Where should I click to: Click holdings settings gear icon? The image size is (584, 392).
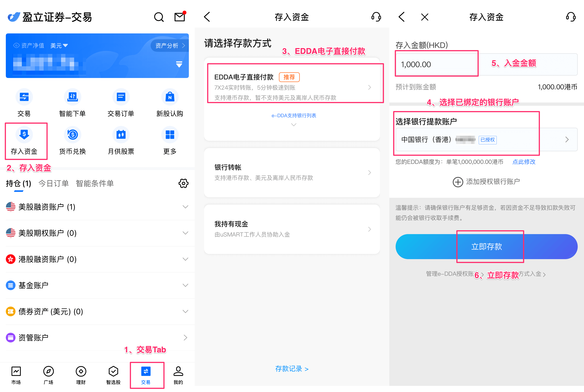pyautogui.click(x=183, y=183)
